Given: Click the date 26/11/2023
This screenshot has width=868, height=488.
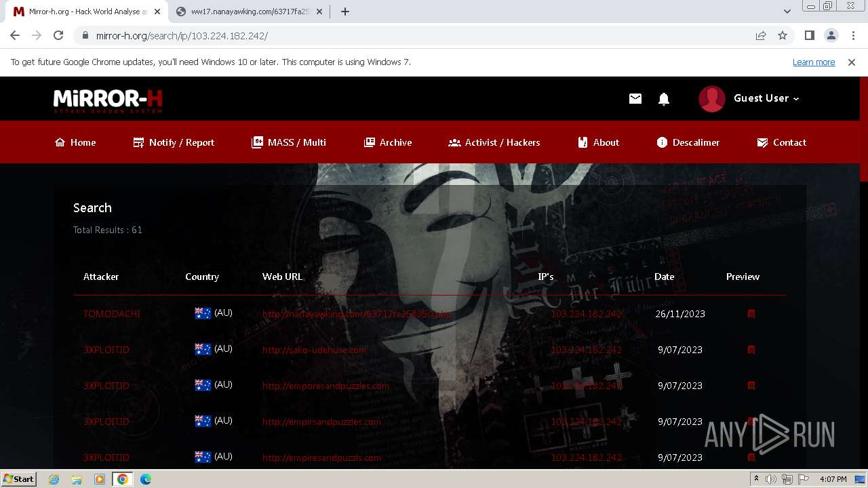Looking at the screenshot, I should [x=680, y=314].
